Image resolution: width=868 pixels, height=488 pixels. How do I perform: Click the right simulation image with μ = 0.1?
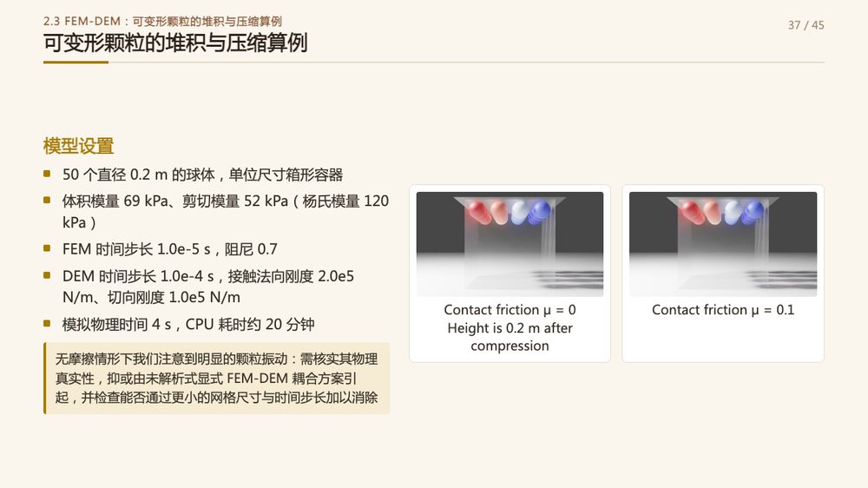pyautogui.click(x=723, y=244)
